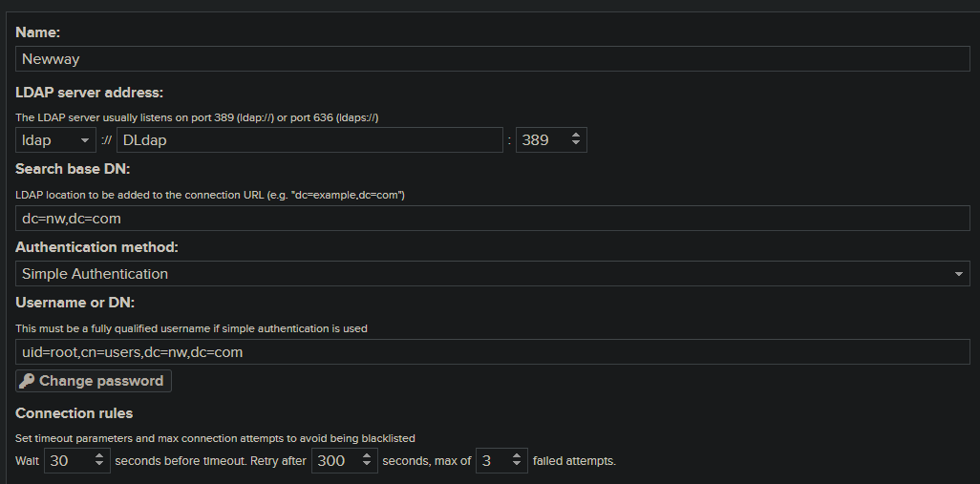Click the Change password button
The width and height of the screenshot is (980, 484).
point(94,381)
